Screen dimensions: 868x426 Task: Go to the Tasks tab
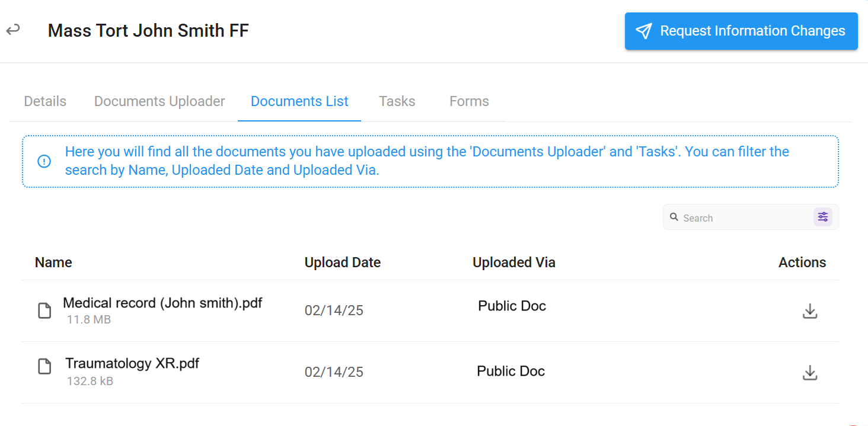(397, 101)
